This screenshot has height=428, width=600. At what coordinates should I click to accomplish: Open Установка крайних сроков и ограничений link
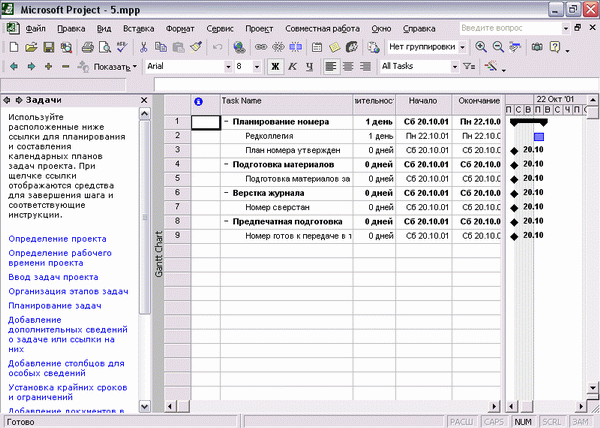click(67, 392)
